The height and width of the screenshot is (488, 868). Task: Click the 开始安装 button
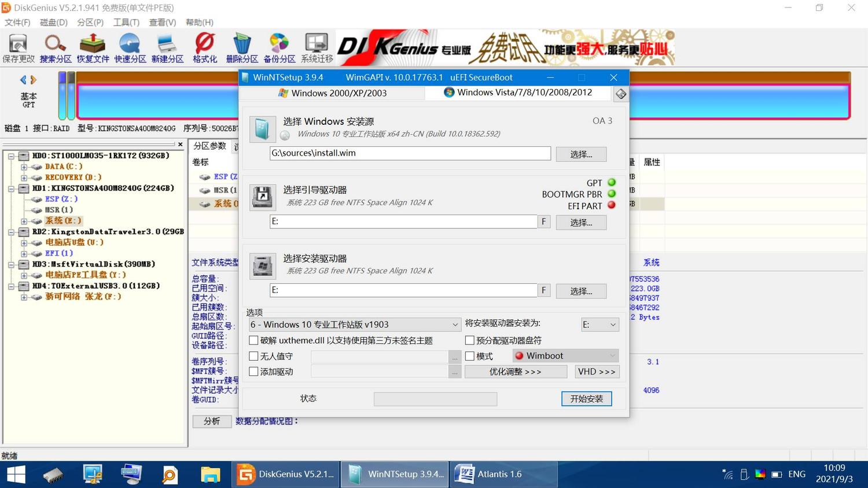[587, 398]
